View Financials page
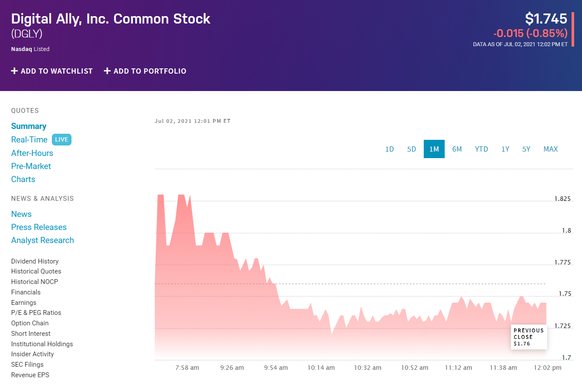Image resolution: width=582 pixels, height=392 pixels. click(26, 292)
